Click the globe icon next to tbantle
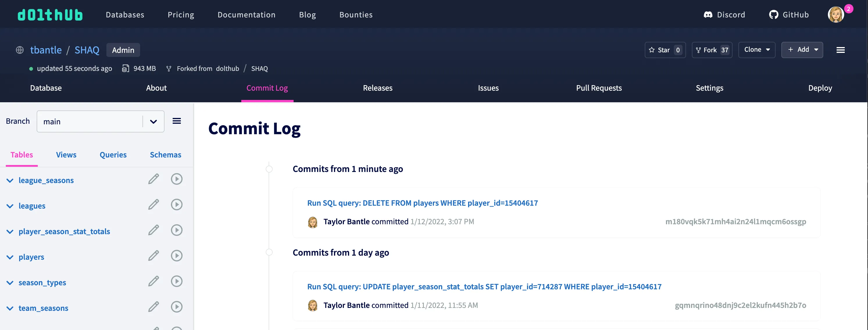 tap(19, 50)
